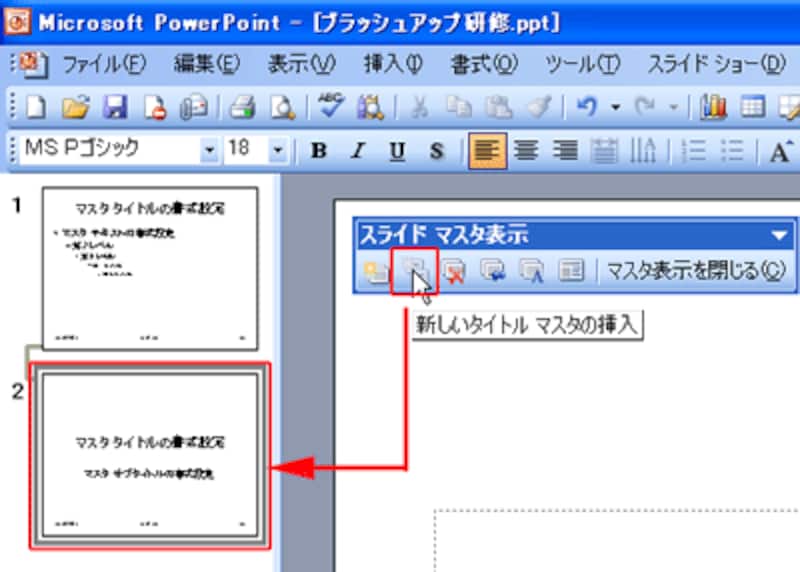Click the vertical text direction icon
The height and width of the screenshot is (572, 800).
(643, 151)
